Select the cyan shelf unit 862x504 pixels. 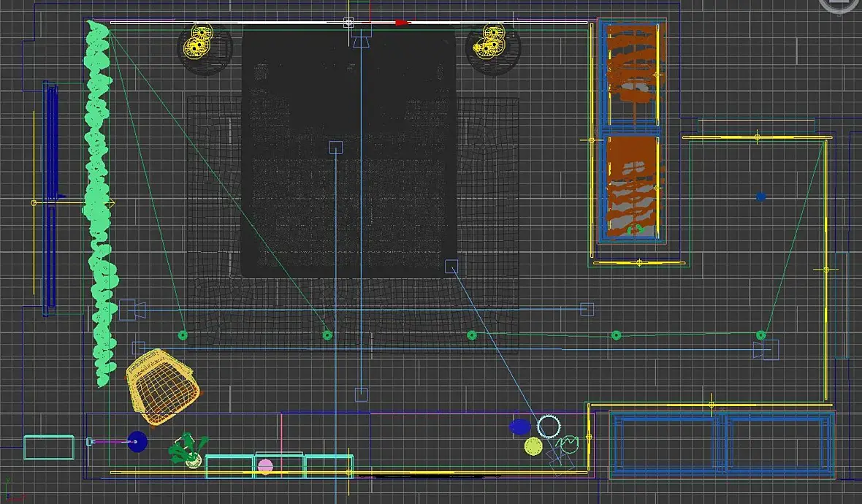[279, 466]
